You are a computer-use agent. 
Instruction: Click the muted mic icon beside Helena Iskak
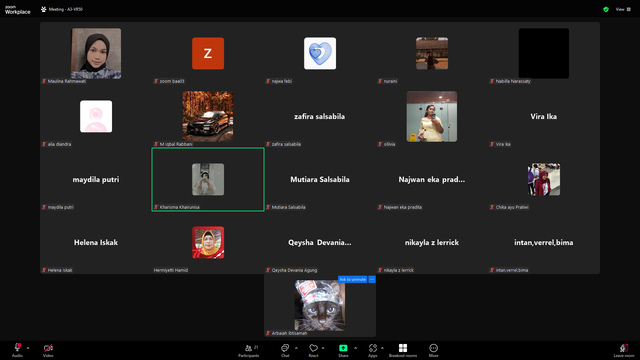point(44,270)
